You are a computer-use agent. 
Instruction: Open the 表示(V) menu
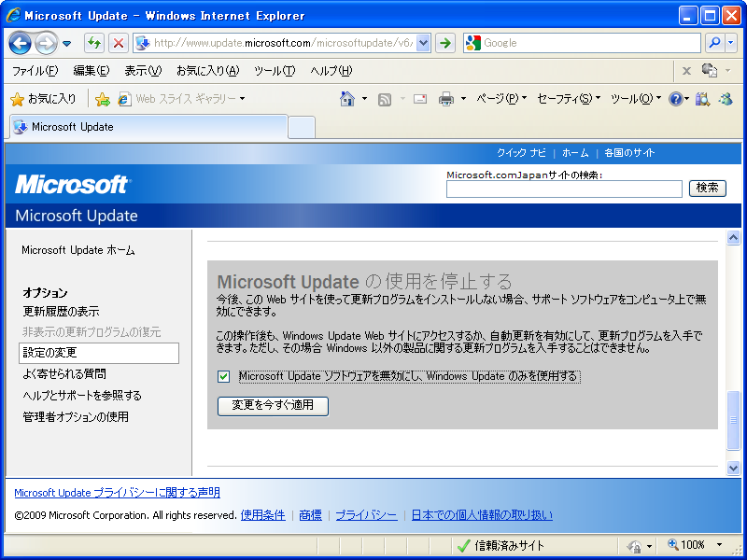pyautogui.click(x=143, y=71)
